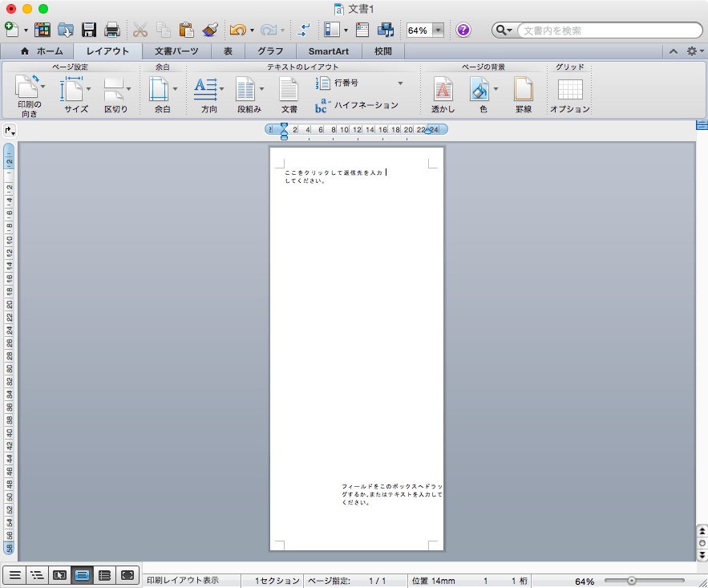Click the purple Help icon
Image resolution: width=708 pixels, height=588 pixels.
click(463, 30)
